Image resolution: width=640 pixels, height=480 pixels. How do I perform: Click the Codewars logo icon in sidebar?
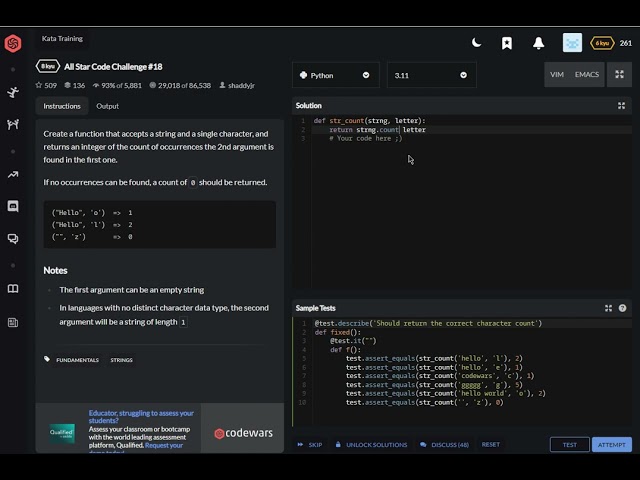pyautogui.click(x=13, y=43)
